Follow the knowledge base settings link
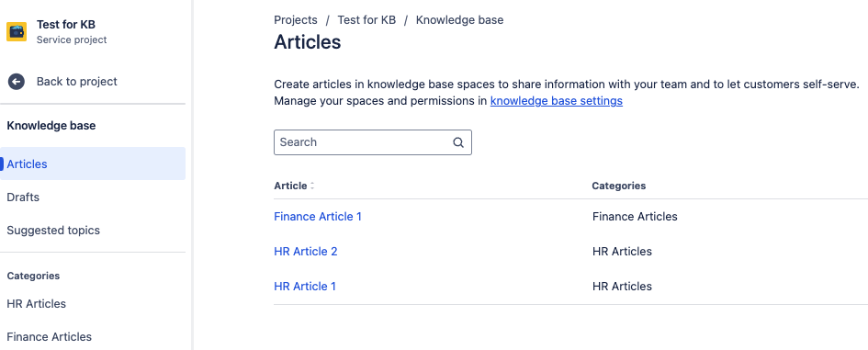The height and width of the screenshot is (350, 868). pos(557,101)
